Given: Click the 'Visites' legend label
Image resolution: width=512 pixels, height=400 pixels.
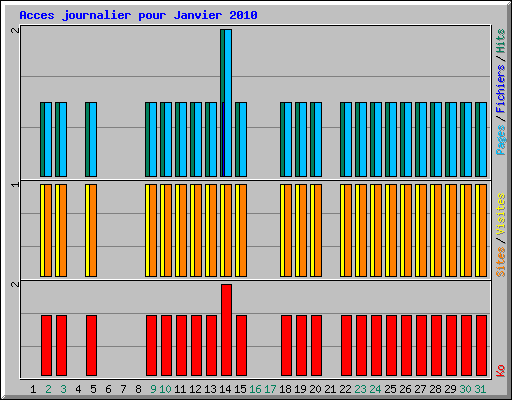Looking at the screenshot, I should pos(501,214).
